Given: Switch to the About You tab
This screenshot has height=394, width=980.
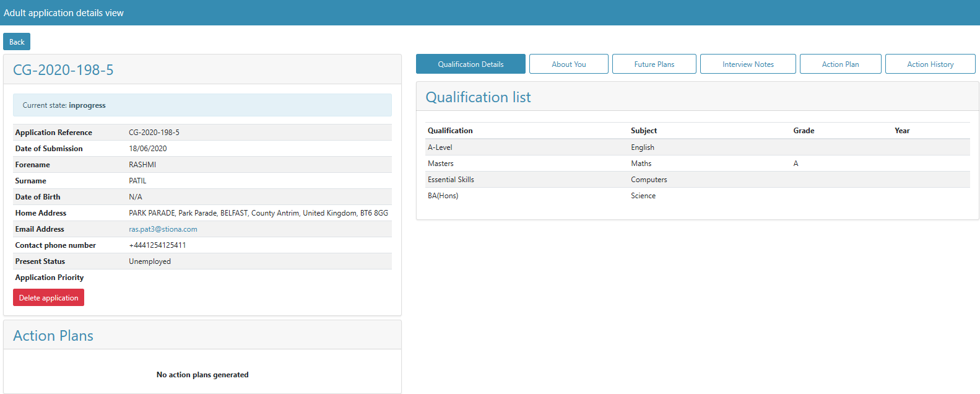Looking at the screenshot, I should (x=569, y=64).
